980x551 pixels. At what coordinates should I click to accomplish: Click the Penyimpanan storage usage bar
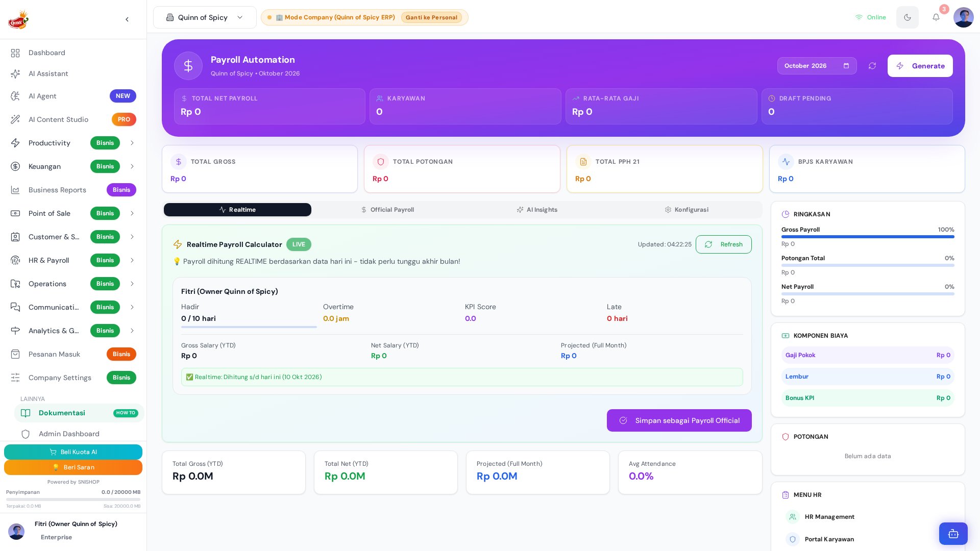[x=73, y=499]
